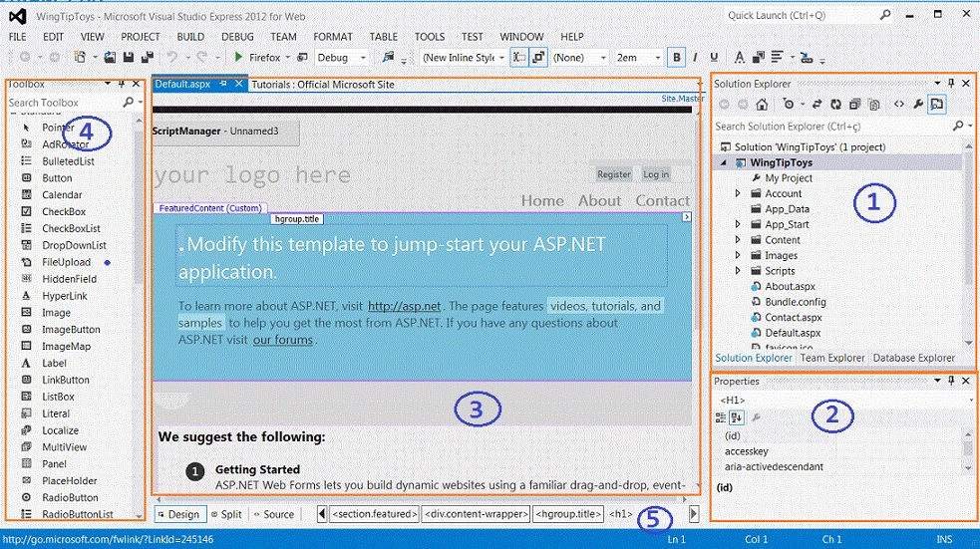Click the Home icon in Solution Explorer
The image size is (980, 549).
762,105
